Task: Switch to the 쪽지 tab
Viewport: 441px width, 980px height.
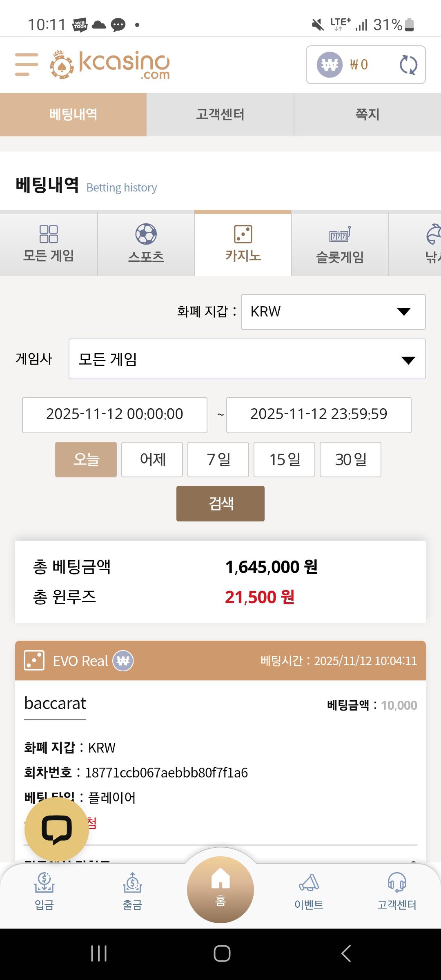Action: 367,114
